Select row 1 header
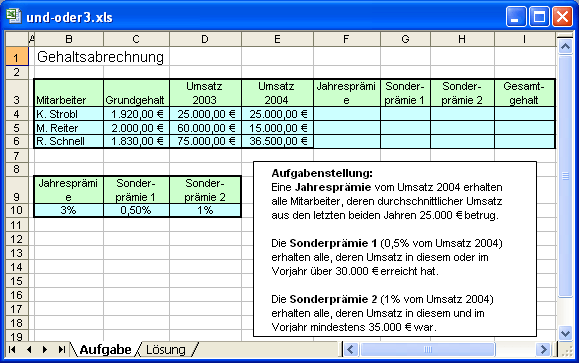This screenshot has width=579, height=363. (x=17, y=57)
